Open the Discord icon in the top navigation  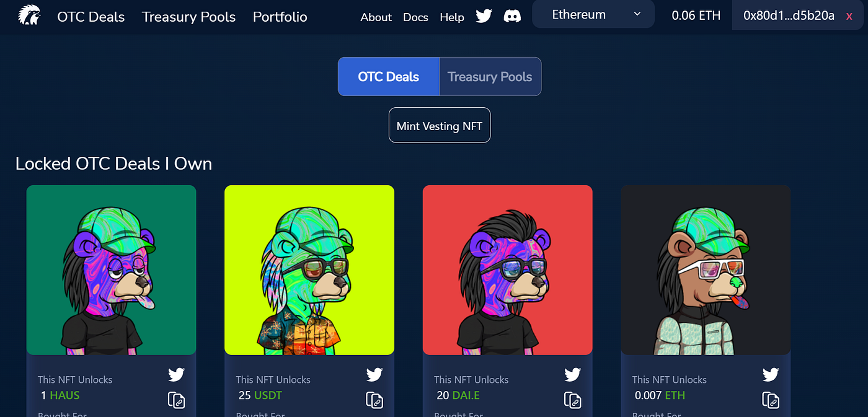[512, 16]
